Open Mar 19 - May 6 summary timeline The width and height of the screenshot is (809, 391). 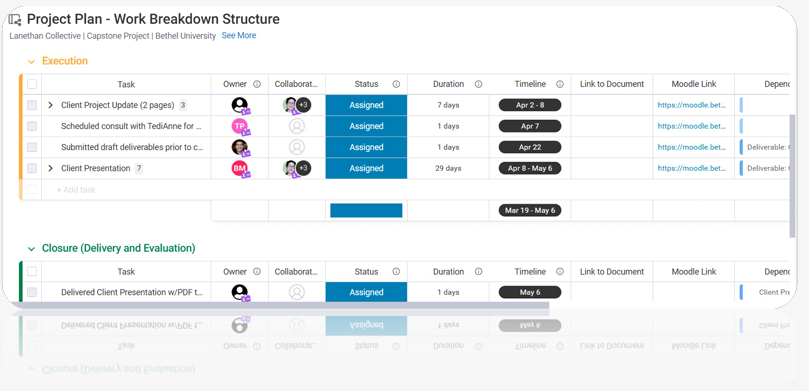(530, 210)
